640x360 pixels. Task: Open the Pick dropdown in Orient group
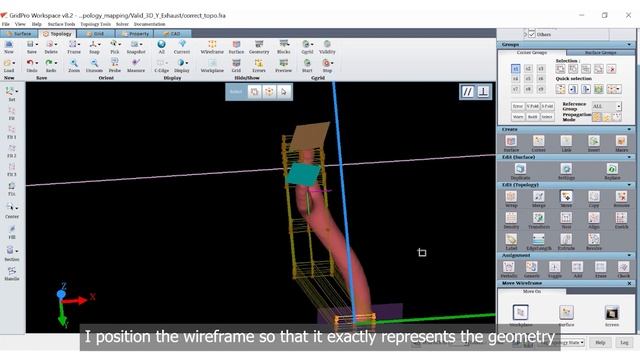coord(120,44)
